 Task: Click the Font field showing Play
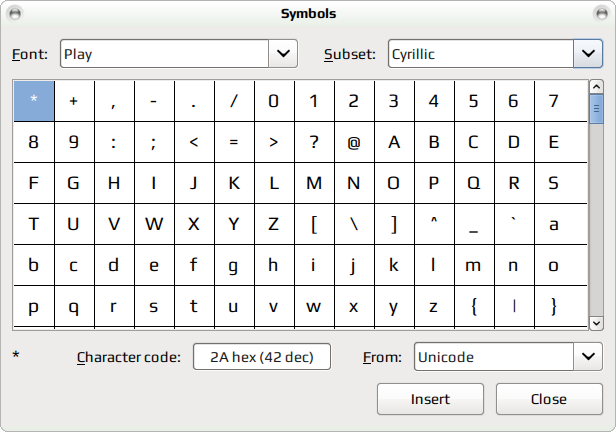[x=165, y=53]
